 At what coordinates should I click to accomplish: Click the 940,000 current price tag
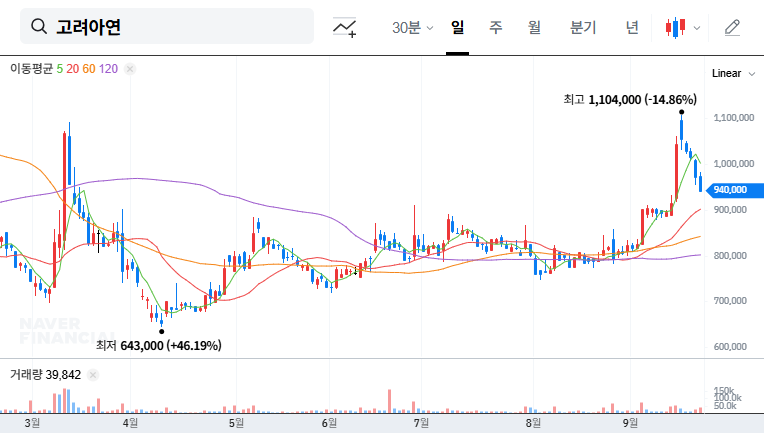pos(734,190)
